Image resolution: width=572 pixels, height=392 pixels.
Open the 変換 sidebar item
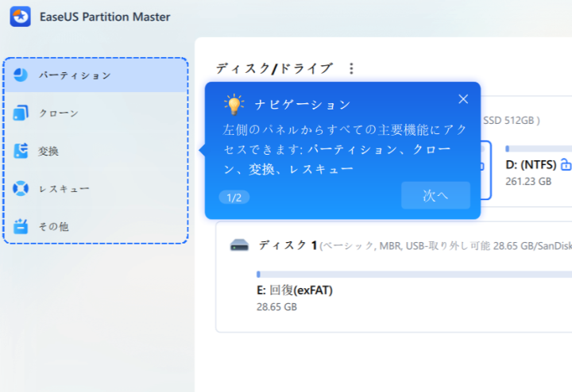[95, 151]
